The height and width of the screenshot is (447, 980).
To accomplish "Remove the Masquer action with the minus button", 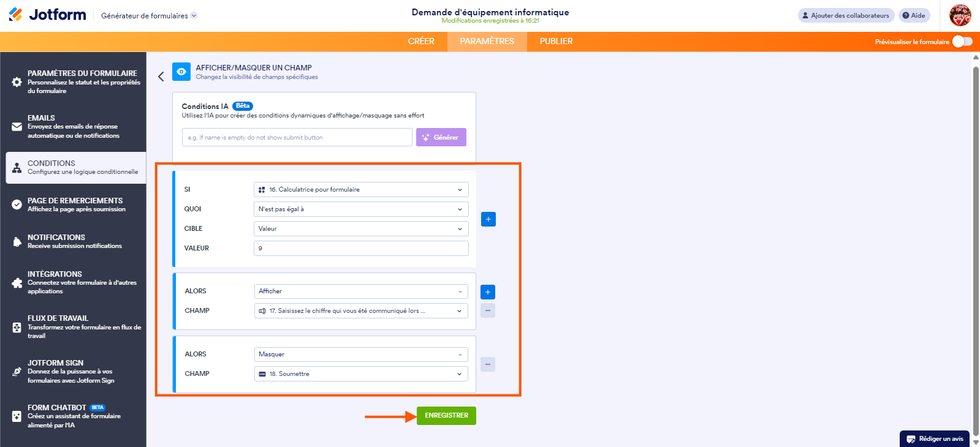I will pos(488,364).
